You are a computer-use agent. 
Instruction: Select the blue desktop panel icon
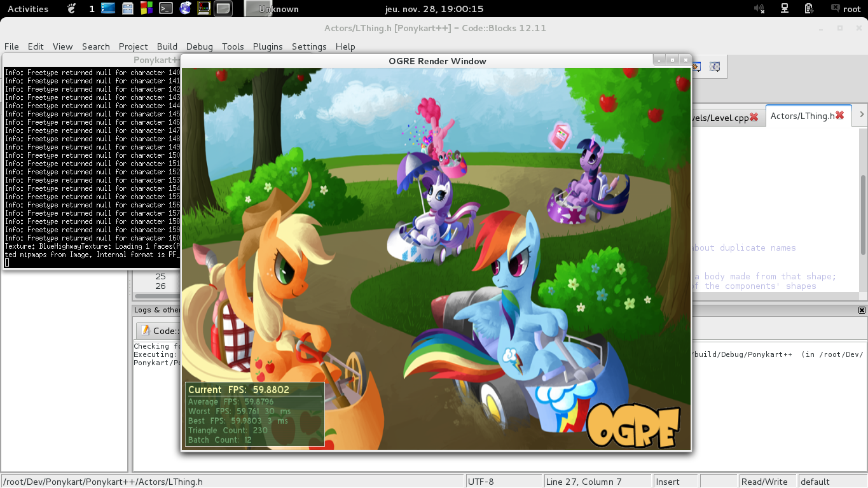click(108, 8)
